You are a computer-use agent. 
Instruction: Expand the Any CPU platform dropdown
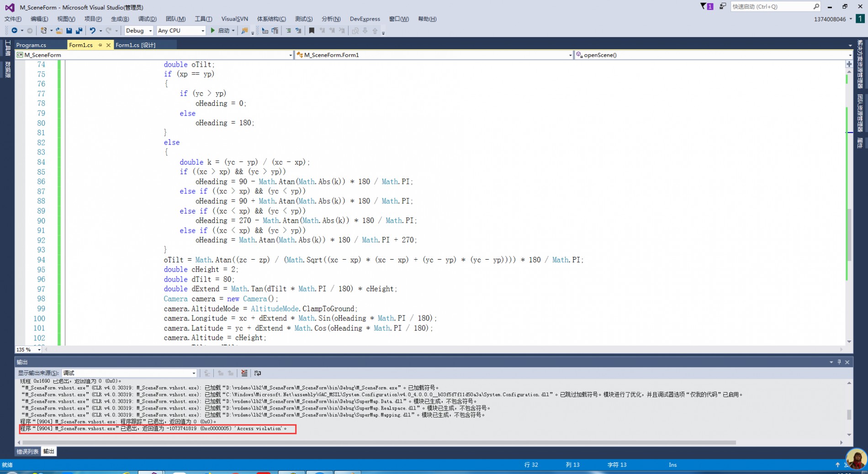click(181, 31)
